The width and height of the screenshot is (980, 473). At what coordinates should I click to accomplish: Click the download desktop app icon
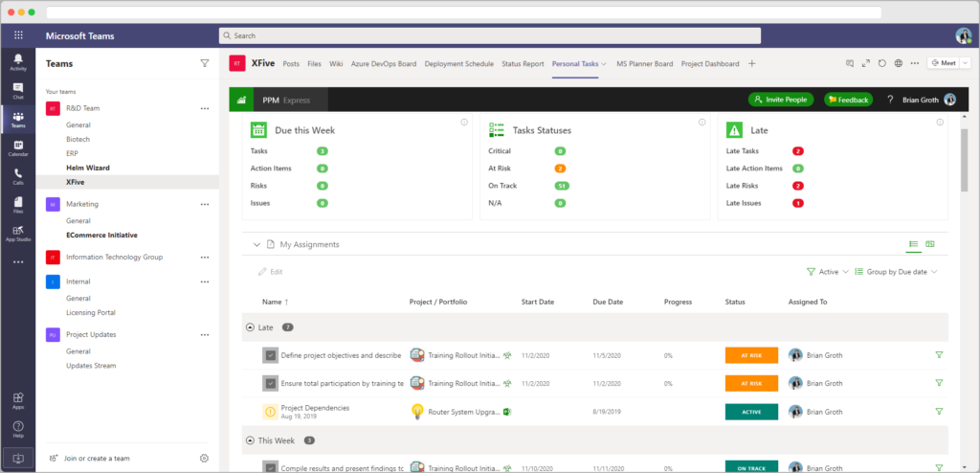(18, 458)
